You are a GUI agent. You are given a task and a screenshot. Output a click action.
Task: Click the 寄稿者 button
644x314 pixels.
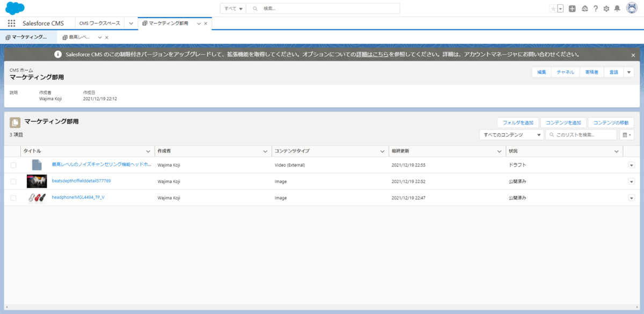[x=592, y=72]
